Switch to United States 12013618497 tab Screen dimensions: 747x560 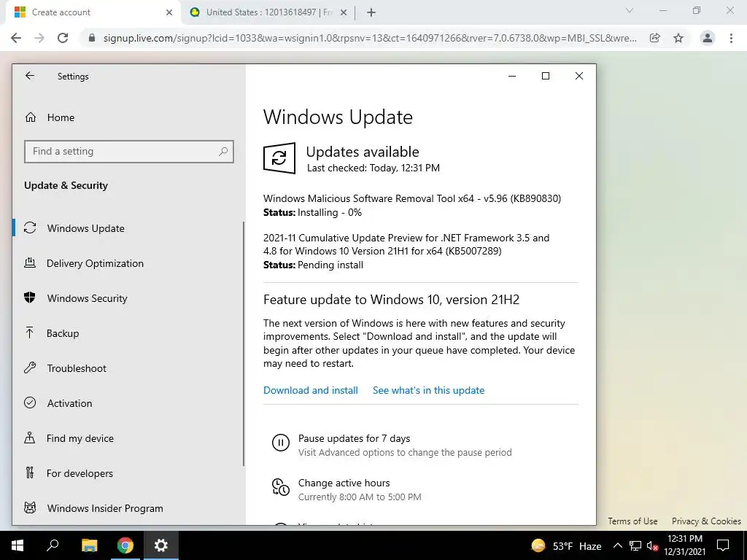pos(267,12)
